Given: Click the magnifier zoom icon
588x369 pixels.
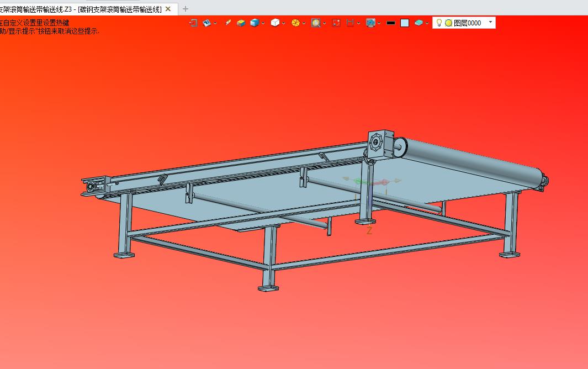Looking at the screenshot, I should click(x=316, y=23).
